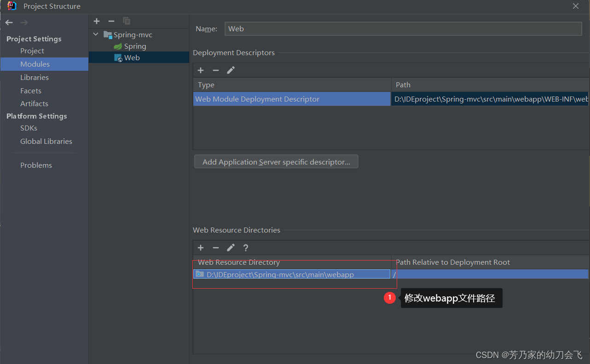Click the web.xml descriptor path cell
The height and width of the screenshot is (364, 590).
pos(490,99)
